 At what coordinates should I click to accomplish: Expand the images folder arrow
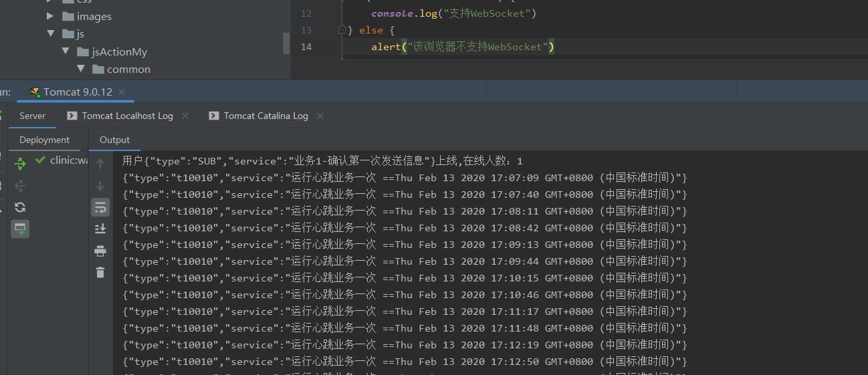click(x=51, y=16)
